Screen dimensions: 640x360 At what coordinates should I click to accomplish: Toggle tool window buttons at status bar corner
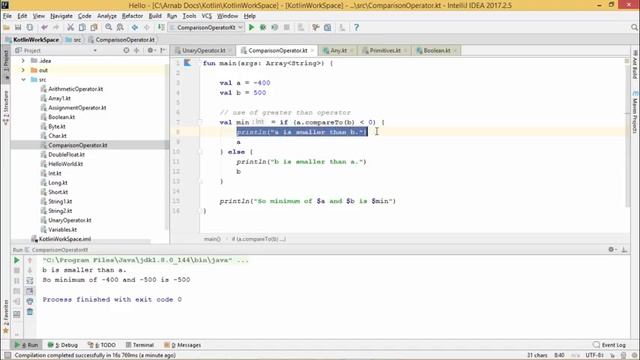pos(7,356)
